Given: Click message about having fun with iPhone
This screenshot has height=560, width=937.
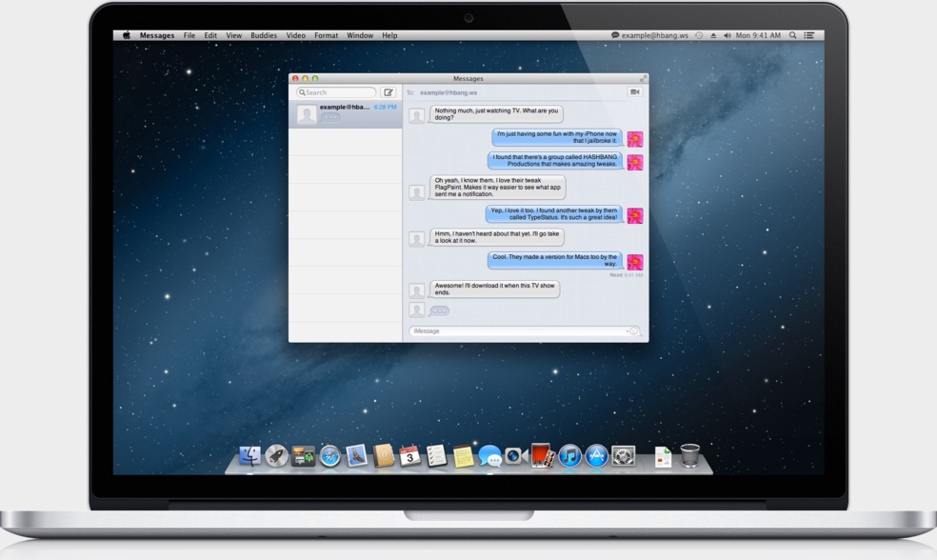Looking at the screenshot, I should click(558, 137).
